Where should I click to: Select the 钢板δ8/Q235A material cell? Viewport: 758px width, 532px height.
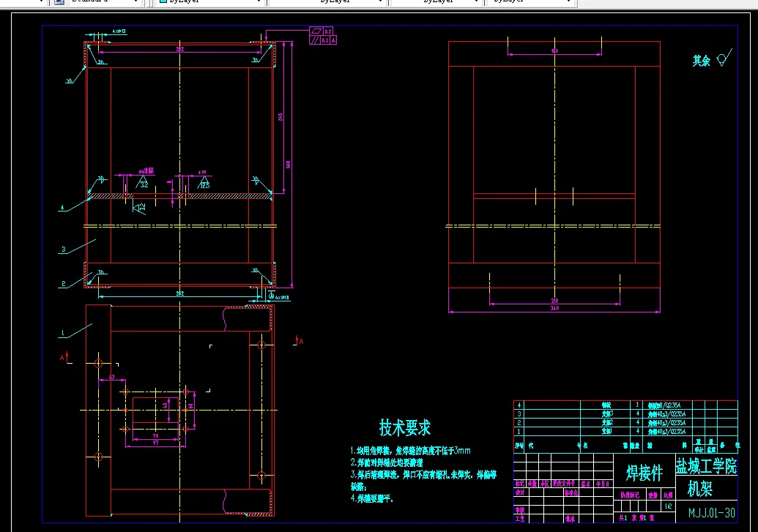(664, 405)
